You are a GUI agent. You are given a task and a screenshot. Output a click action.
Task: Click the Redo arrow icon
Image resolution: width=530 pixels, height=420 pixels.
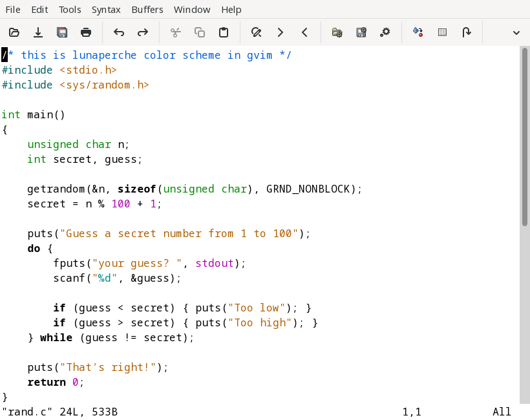[143, 32]
